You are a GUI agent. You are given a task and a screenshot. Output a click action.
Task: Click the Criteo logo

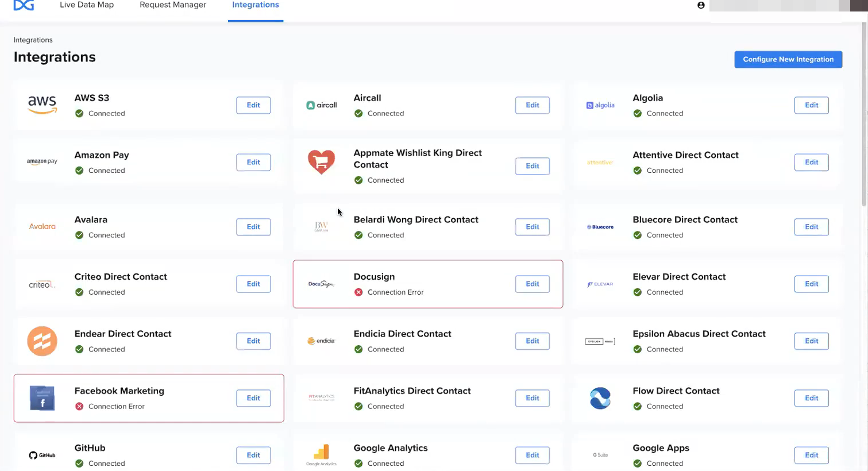42,284
